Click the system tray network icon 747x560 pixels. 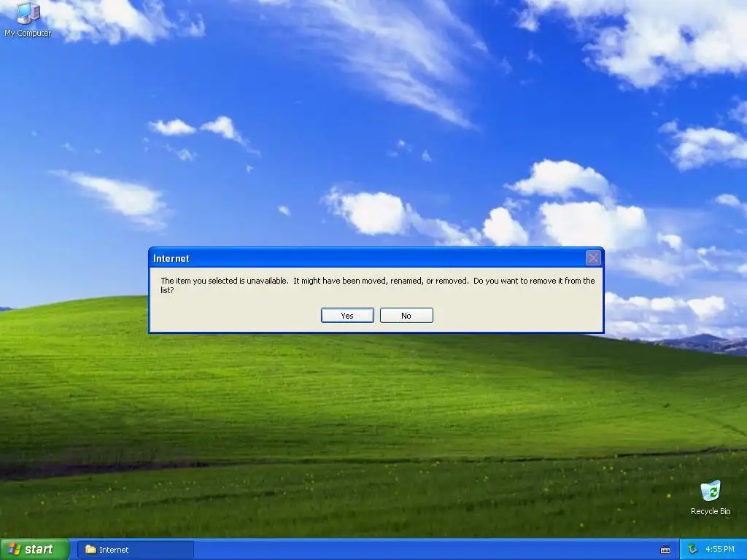693,549
